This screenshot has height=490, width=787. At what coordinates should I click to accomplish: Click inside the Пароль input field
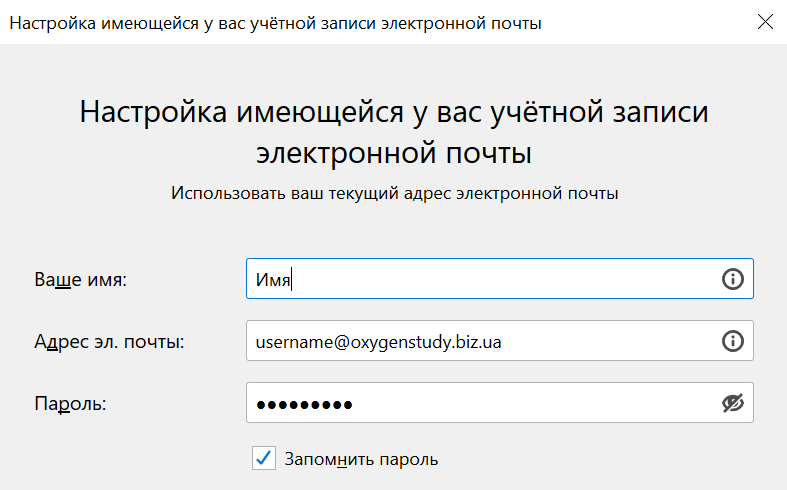pos(480,403)
